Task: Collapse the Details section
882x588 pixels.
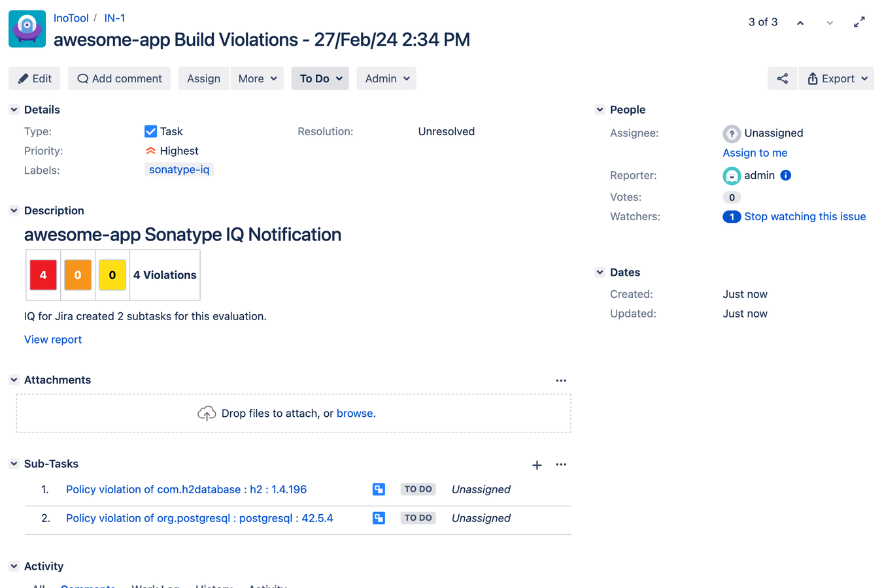Action: click(14, 110)
